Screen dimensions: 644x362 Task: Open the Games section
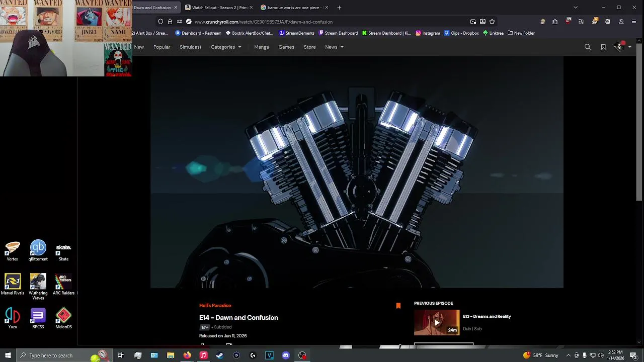(286, 47)
